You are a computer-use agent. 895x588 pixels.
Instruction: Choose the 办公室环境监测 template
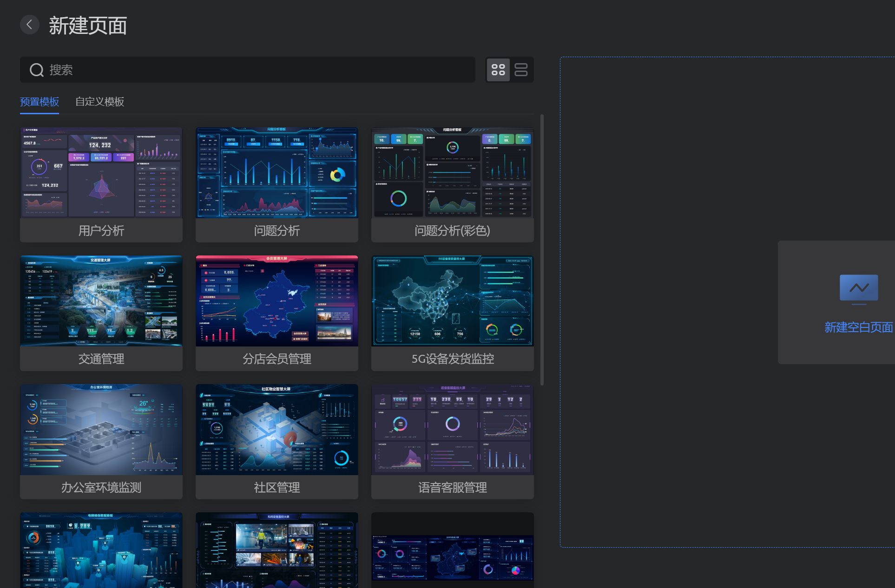tap(101, 430)
